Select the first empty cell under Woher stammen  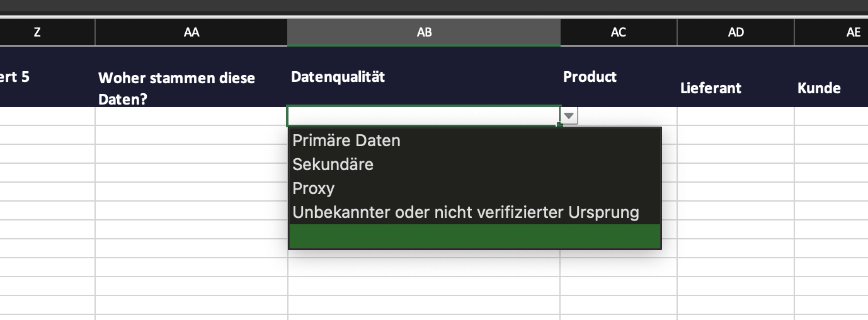[x=191, y=116]
